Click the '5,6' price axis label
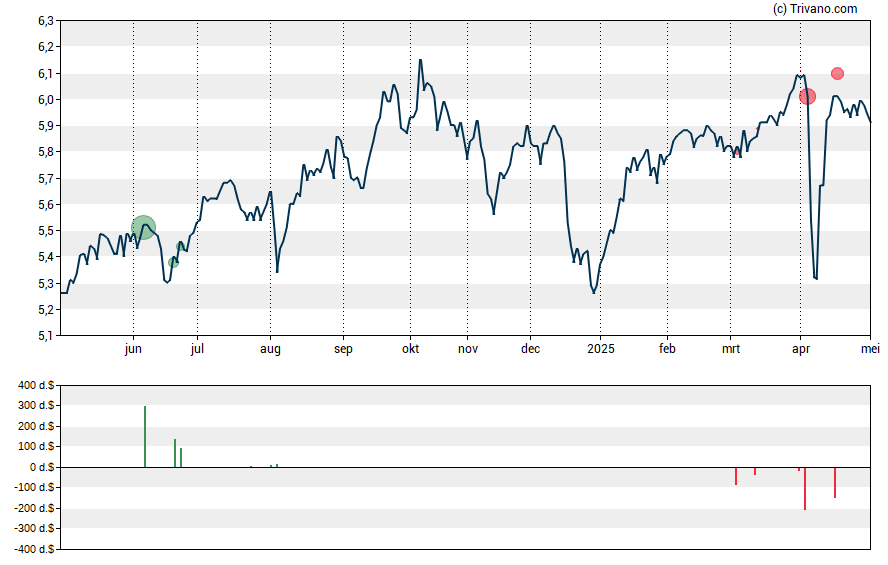 (x=46, y=204)
